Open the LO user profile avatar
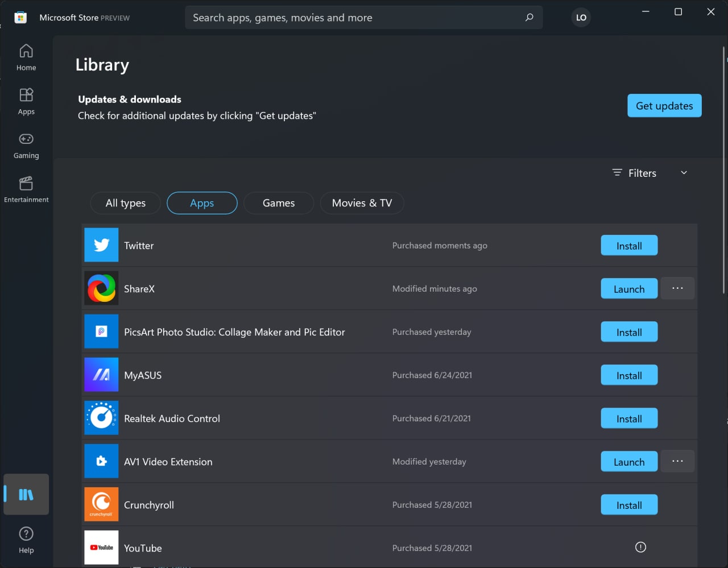Viewport: 728px width, 568px height. [581, 18]
